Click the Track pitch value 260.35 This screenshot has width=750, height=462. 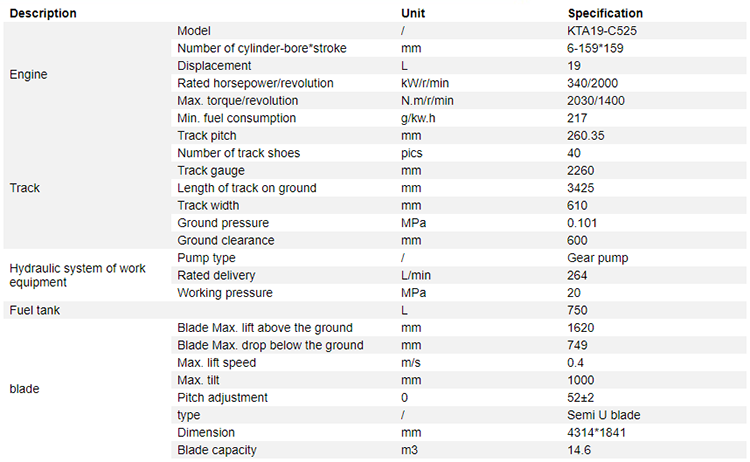pyautogui.click(x=585, y=135)
